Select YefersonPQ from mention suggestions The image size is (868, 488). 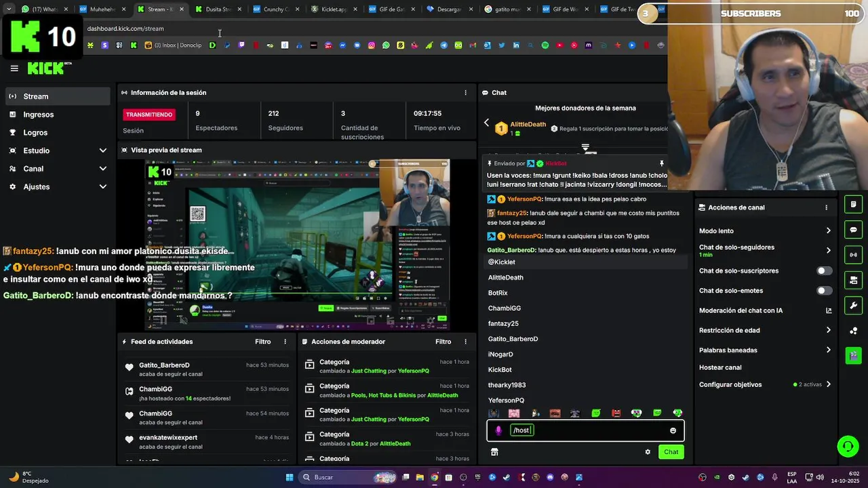pyautogui.click(x=585, y=401)
